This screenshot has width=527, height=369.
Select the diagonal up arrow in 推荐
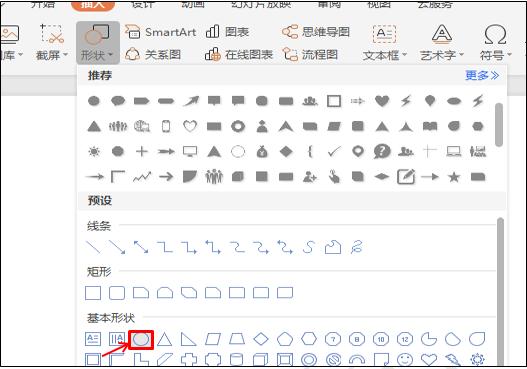coord(191,100)
